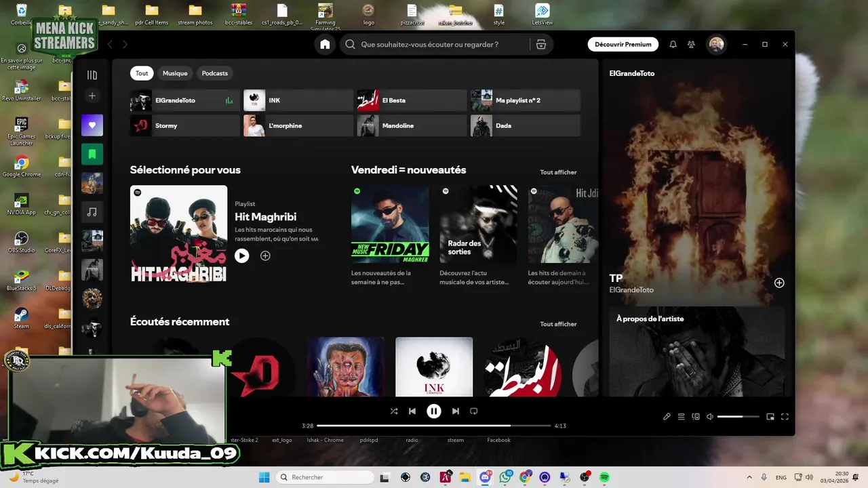Open the ENG language switcher
868x488 pixels.
point(781,477)
